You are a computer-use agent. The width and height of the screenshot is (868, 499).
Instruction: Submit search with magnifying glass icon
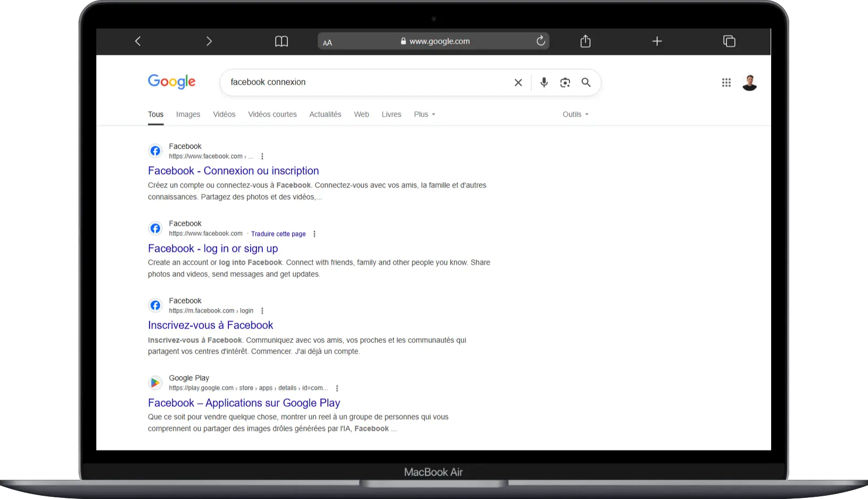tap(586, 83)
